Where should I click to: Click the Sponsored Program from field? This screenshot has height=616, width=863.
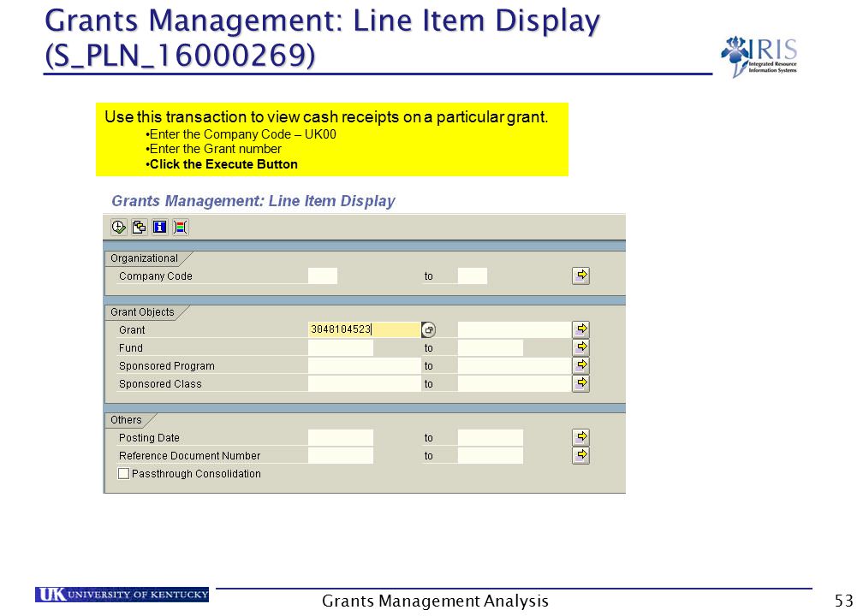point(365,366)
